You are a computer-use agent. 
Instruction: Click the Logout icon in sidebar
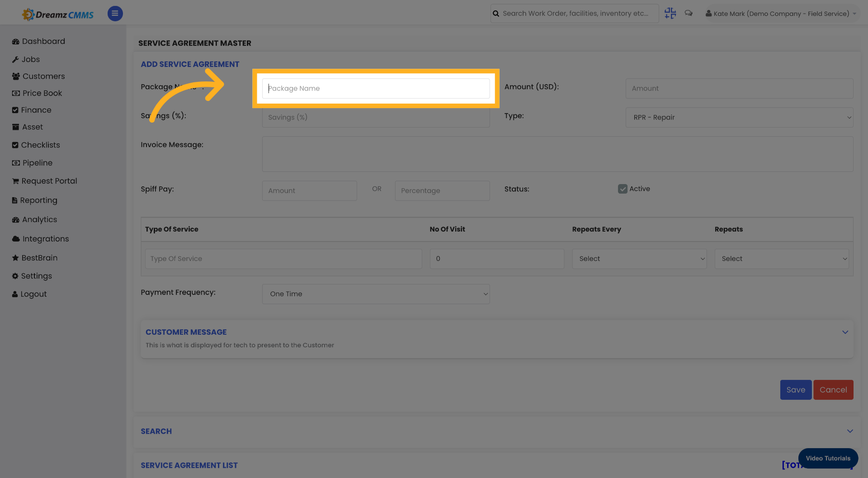coord(15,294)
